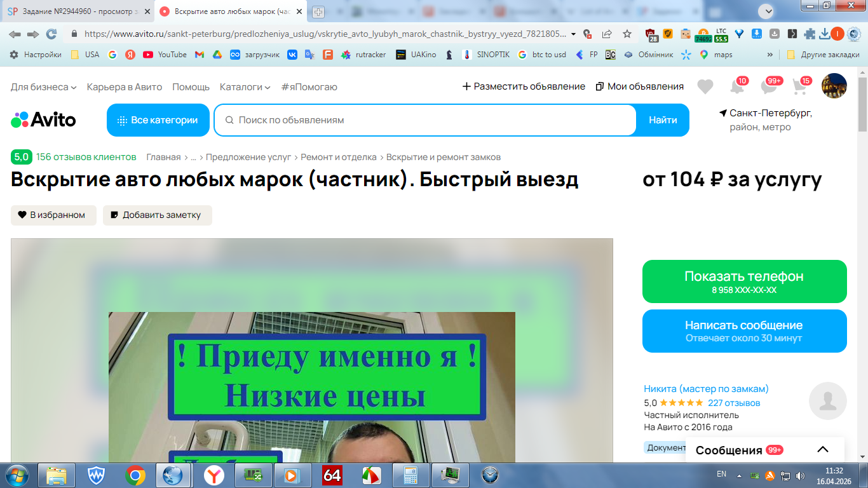The image size is (868, 488).
Task: Go back with the browser back arrow
Action: click(15, 34)
